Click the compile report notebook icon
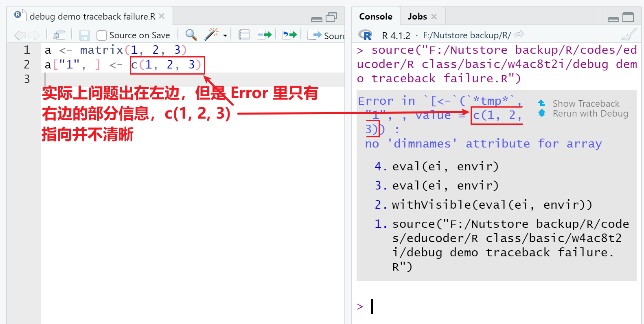Viewport: 644px width, 324px height. tap(244, 35)
